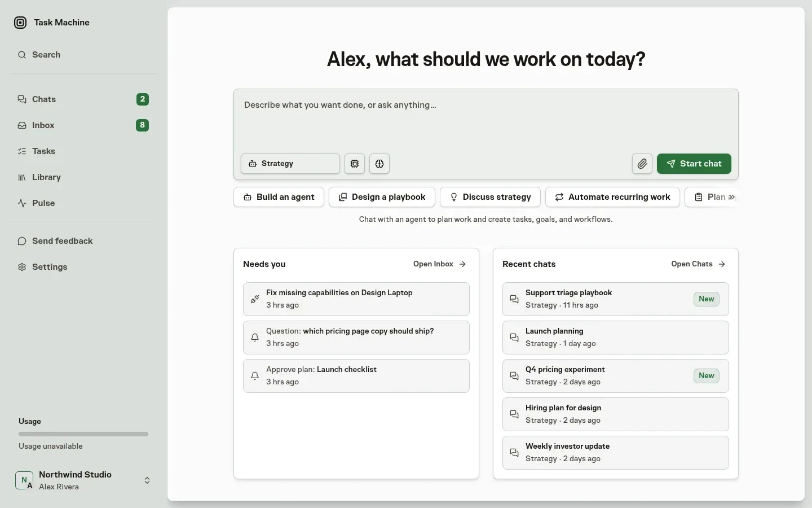Open the Q4 pricing experiment chat
This screenshot has width=812, height=508.
point(616,376)
